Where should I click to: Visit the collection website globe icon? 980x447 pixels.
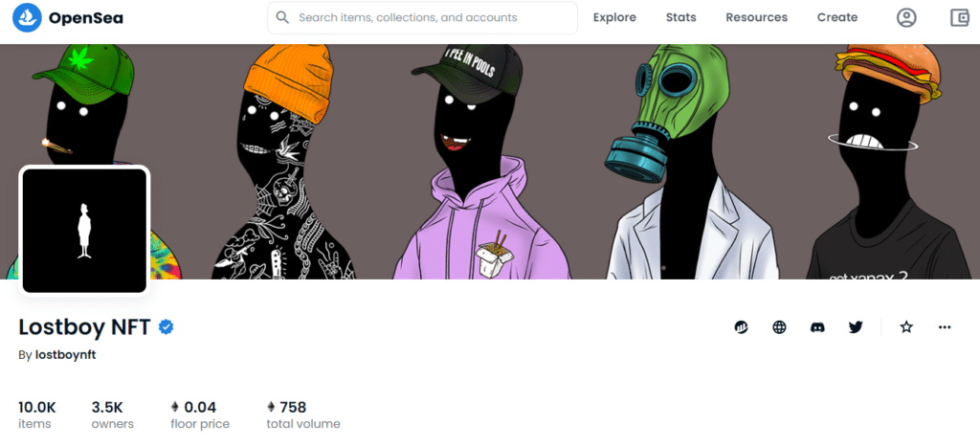(779, 327)
